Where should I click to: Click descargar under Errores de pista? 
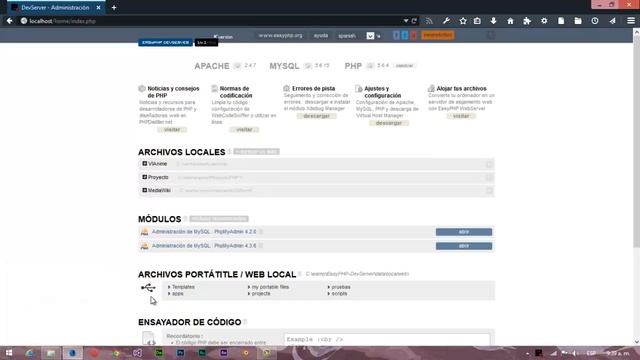coord(317,116)
